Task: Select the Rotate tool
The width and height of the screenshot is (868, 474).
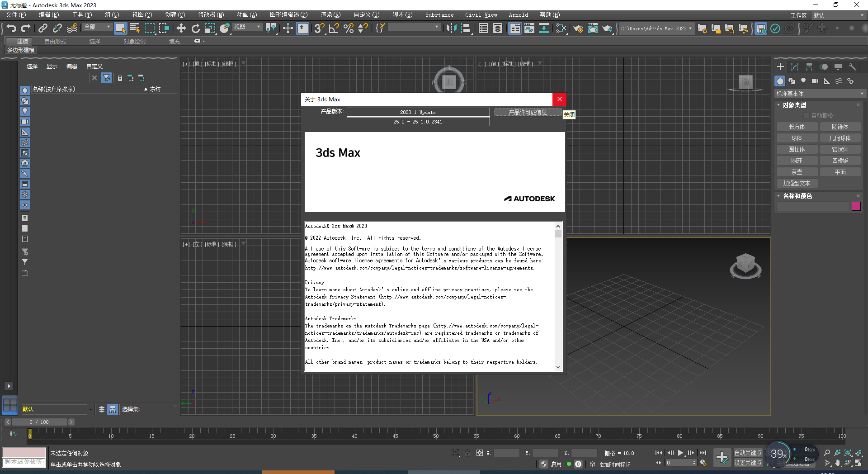Action: point(195,28)
